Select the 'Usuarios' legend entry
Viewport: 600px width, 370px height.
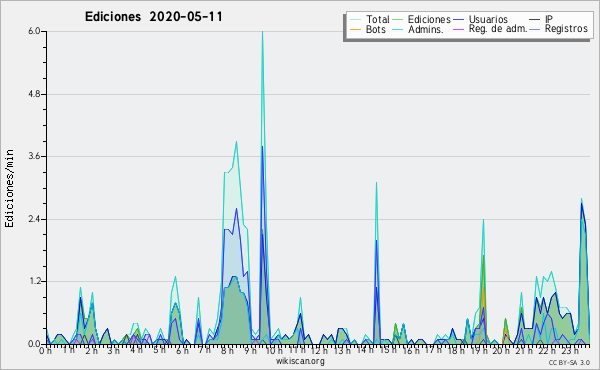(480, 19)
